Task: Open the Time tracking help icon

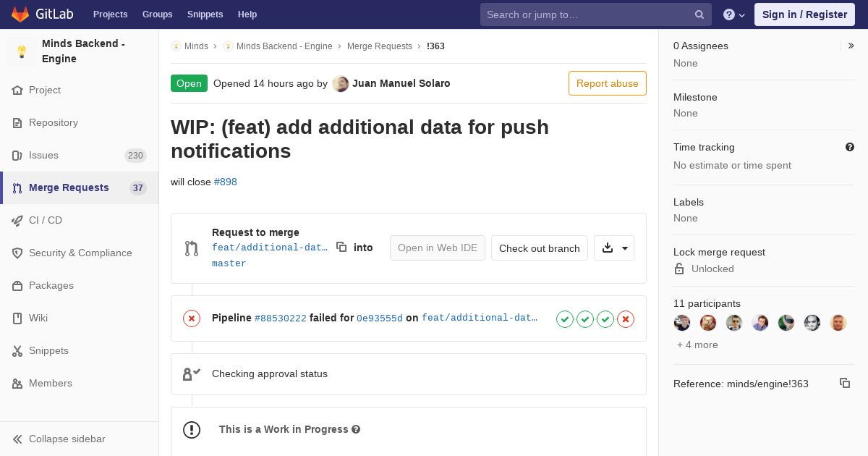Action: pos(850,147)
